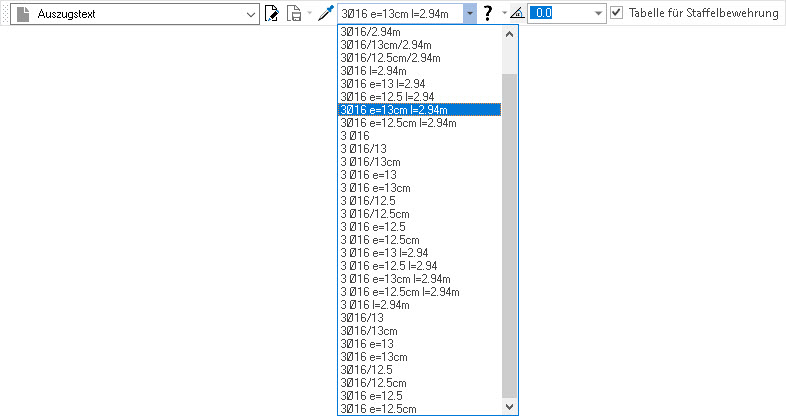This screenshot has width=786, height=416.
Task: Pick '3Ø16/12.5' without space in lower list
Action: pos(420,370)
